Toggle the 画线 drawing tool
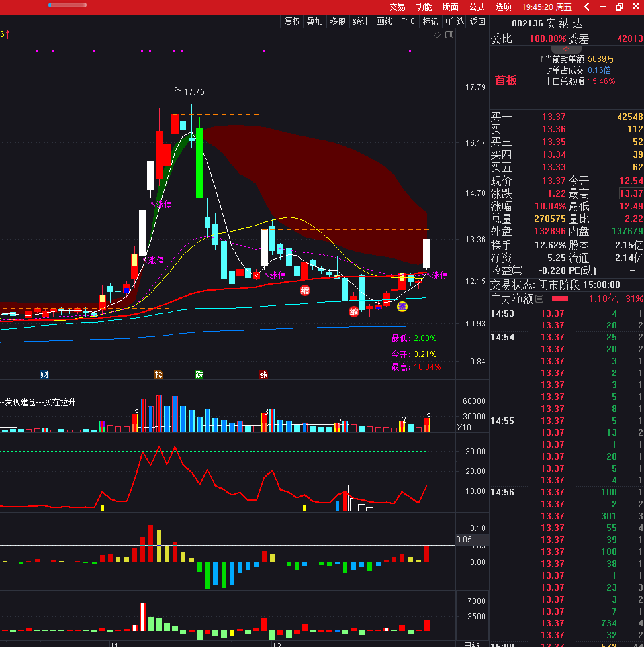Screen dimensions: 644x647 click(x=384, y=21)
